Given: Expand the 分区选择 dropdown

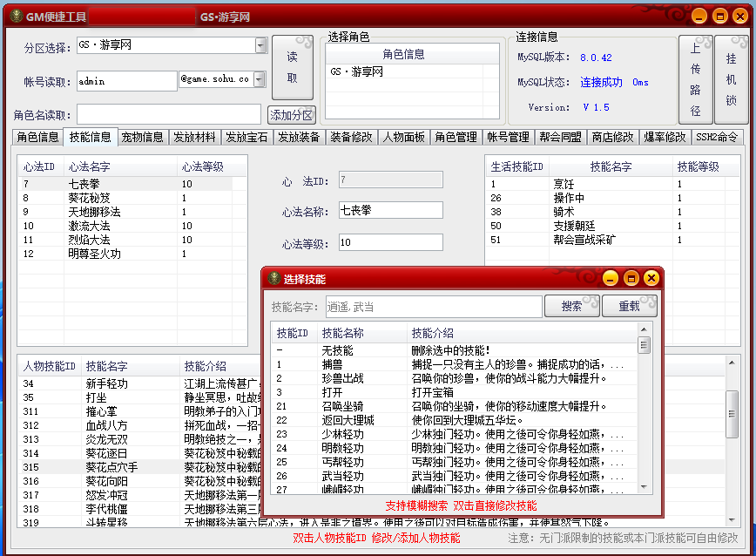Looking at the screenshot, I should click(x=260, y=46).
